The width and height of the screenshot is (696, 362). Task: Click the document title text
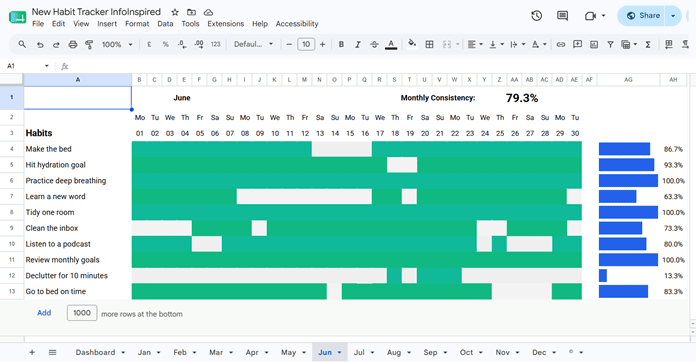tap(96, 12)
